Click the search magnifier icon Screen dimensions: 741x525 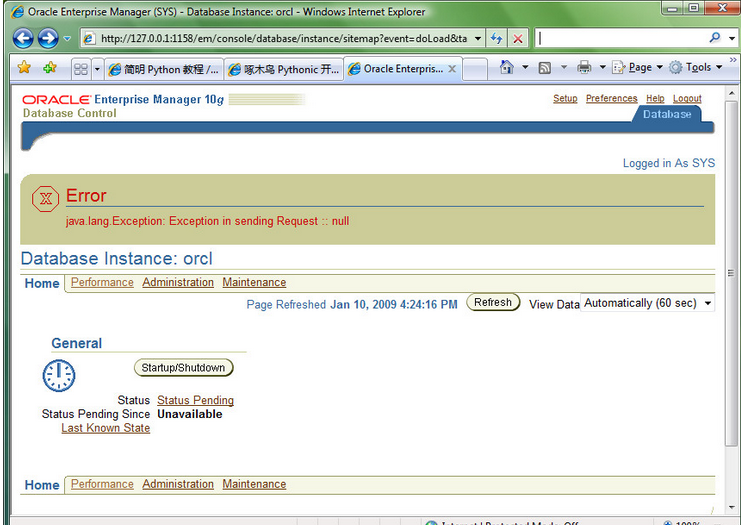coord(715,38)
